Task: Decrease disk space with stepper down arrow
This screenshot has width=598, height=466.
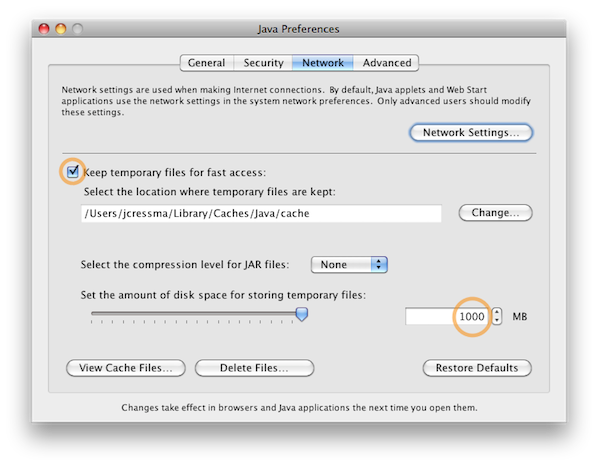Action: click(x=497, y=320)
